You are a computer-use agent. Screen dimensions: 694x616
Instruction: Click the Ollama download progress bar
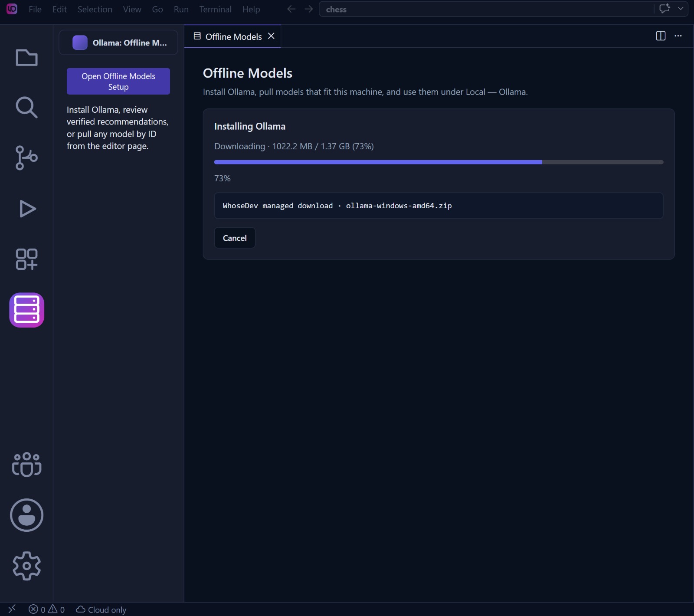(x=439, y=162)
